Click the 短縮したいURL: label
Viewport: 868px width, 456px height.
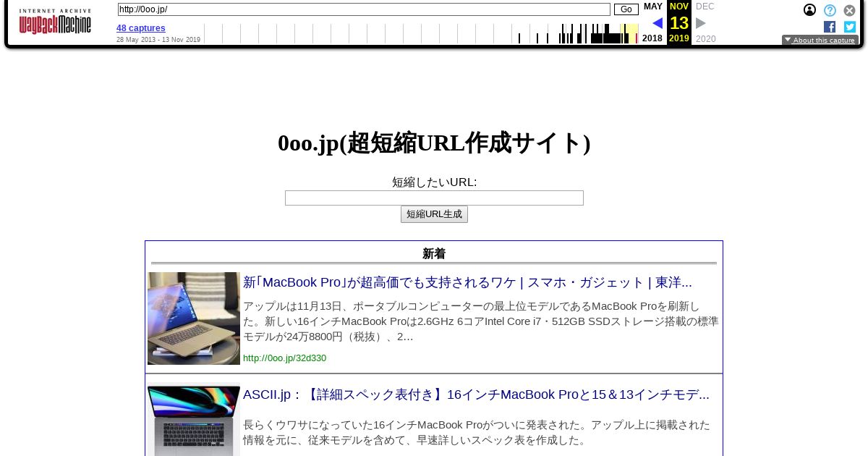pos(434,182)
